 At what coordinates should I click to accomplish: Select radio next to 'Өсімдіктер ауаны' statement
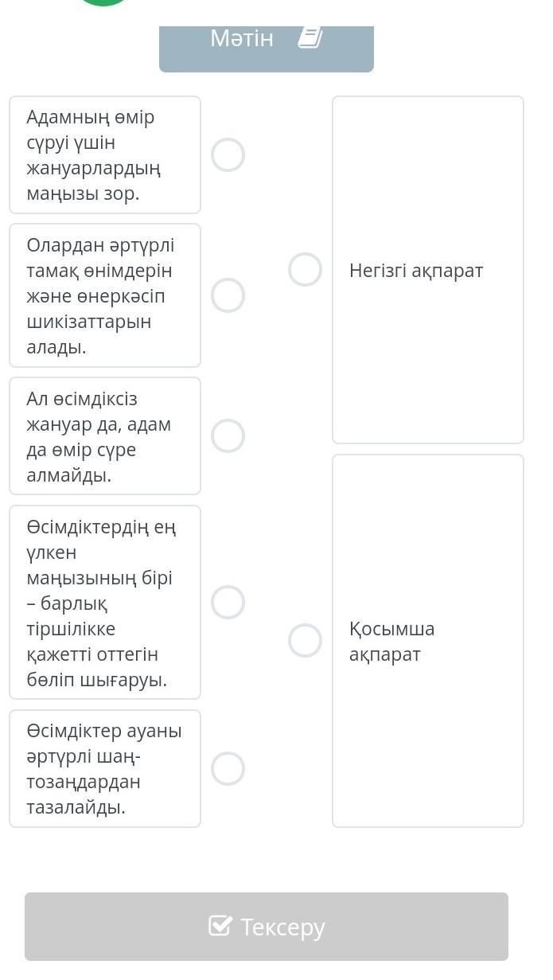click(x=228, y=769)
